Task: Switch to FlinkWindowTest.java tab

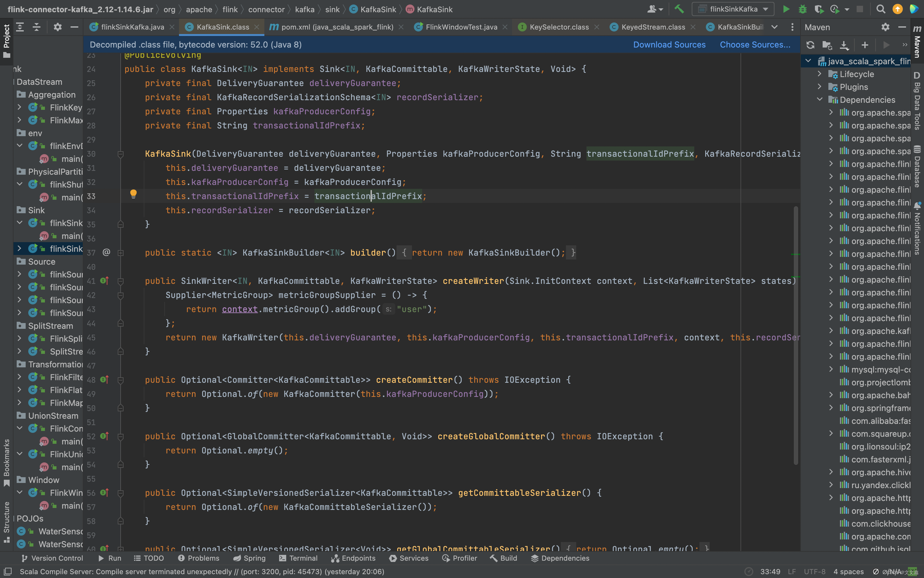Action: pyautogui.click(x=461, y=27)
